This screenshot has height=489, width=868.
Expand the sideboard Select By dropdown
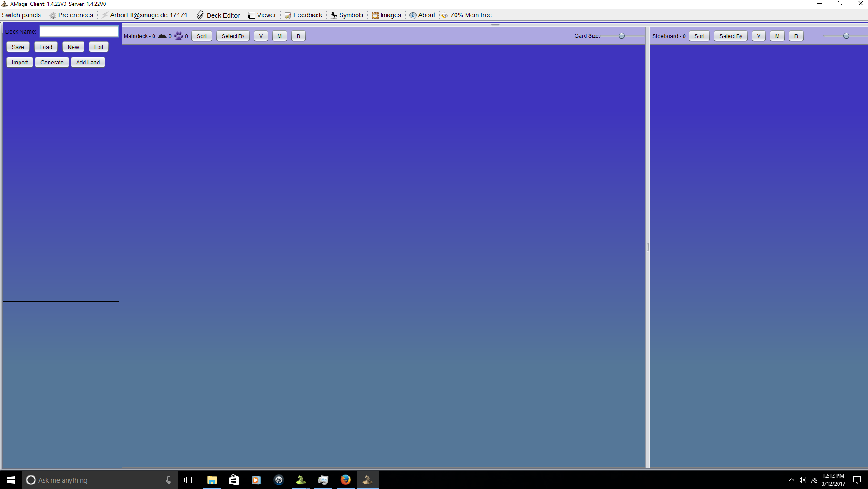(730, 36)
